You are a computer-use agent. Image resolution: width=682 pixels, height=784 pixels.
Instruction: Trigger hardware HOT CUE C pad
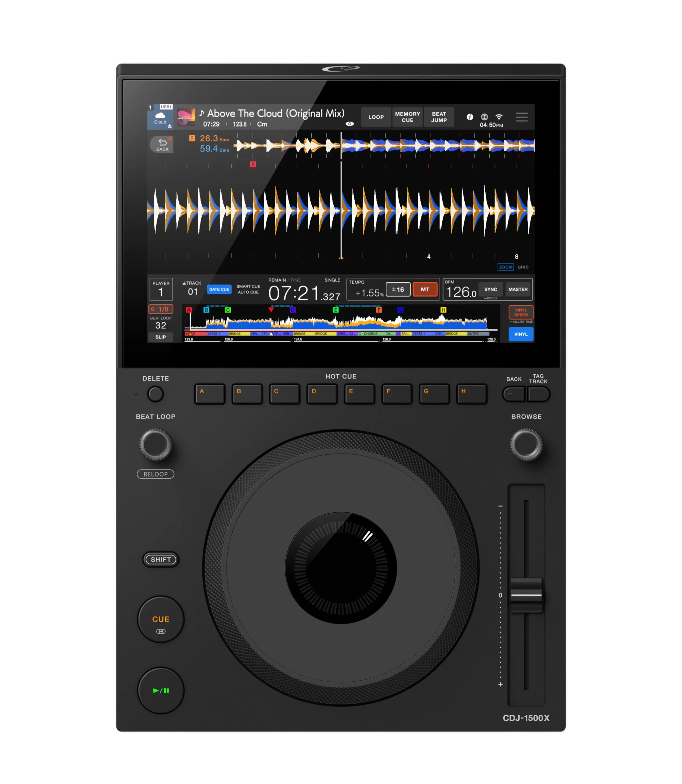pyautogui.click(x=284, y=394)
